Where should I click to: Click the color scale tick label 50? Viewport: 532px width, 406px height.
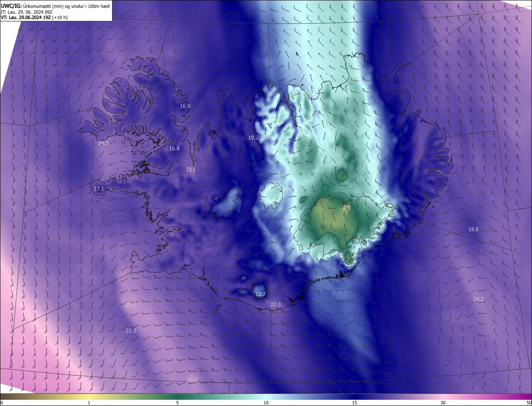tap(529, 403)
